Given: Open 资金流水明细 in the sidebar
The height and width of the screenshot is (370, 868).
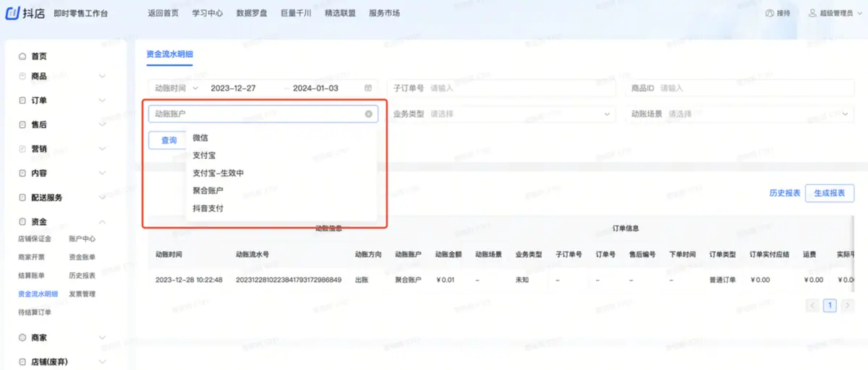Looking at the screenshot, I should 38,294.
